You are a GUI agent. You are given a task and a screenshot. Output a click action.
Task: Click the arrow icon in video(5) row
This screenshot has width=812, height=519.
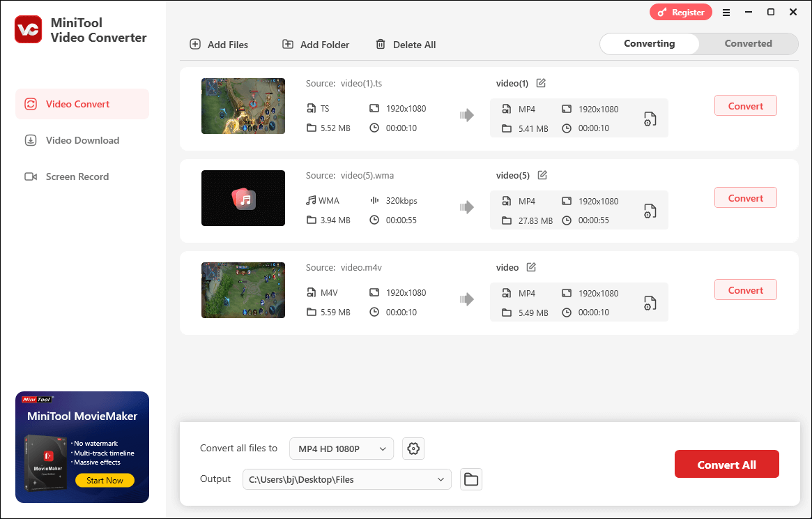click(x=467, y=207)
